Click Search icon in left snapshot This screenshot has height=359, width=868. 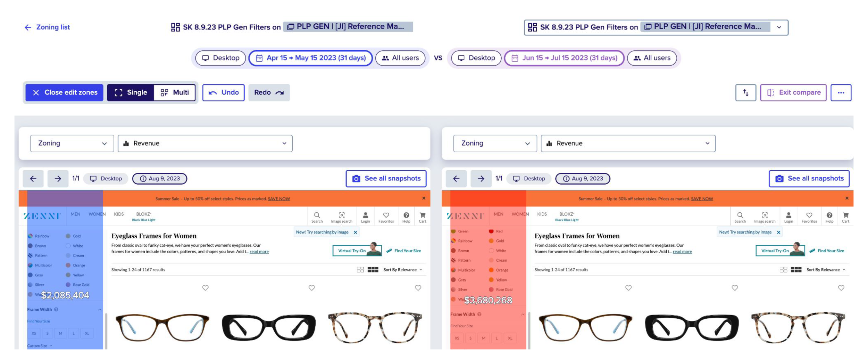click(317, 217)
